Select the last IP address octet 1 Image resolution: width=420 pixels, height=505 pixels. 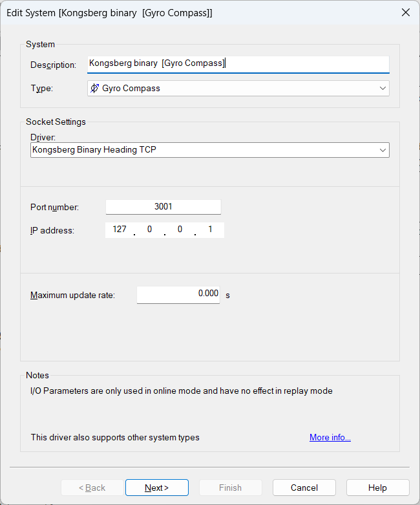coord(210,230)
